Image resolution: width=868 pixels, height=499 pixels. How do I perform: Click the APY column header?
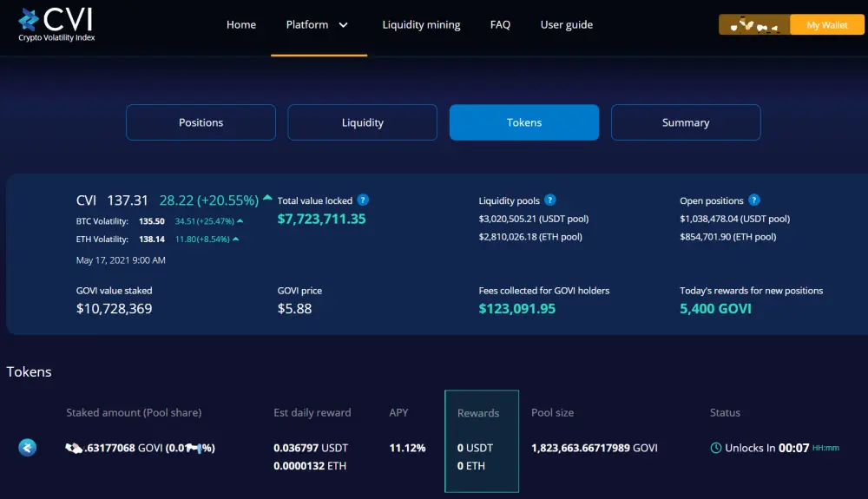398,413
